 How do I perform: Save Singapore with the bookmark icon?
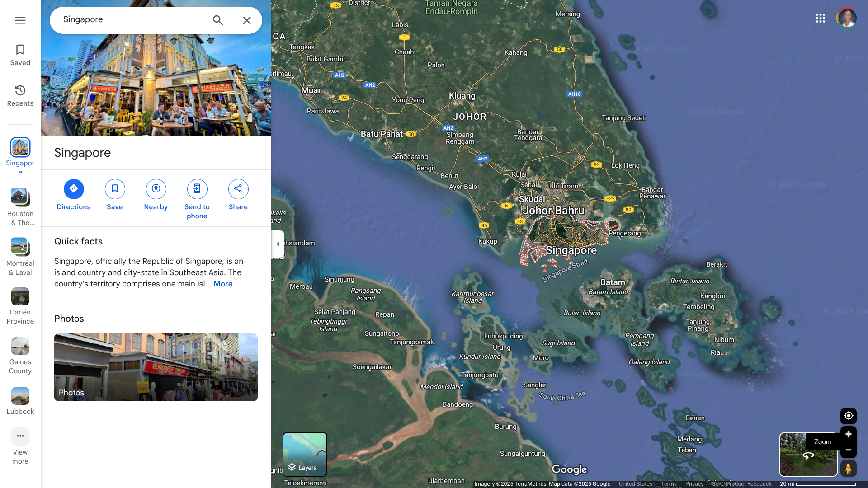pyautogui.click(x=115, y=189)
